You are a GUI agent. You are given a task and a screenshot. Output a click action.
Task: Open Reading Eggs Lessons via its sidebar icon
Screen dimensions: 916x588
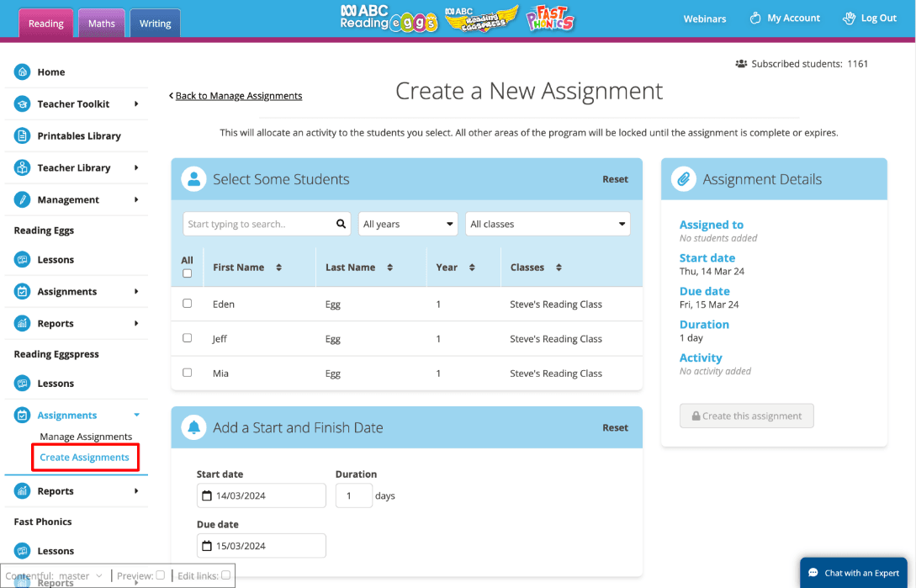24,259
